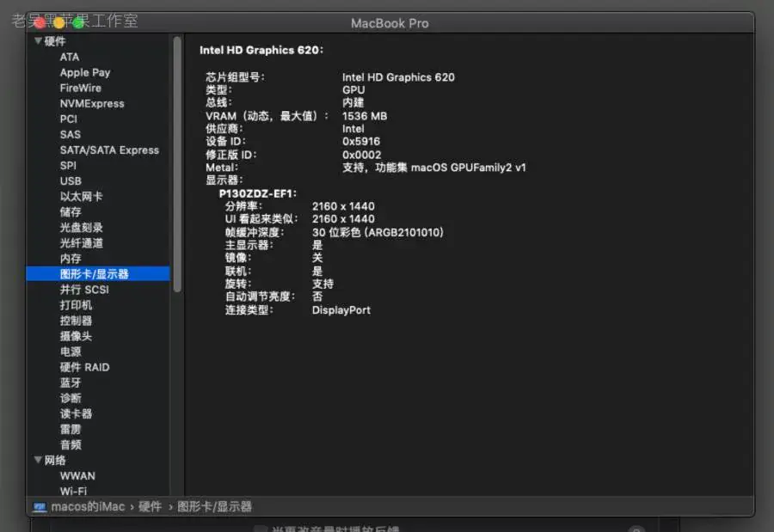Image resolution: width=774 pixels, height=532 pixels.
Task: Click the 总线 value 内建
Action: (x=353, y=102)
